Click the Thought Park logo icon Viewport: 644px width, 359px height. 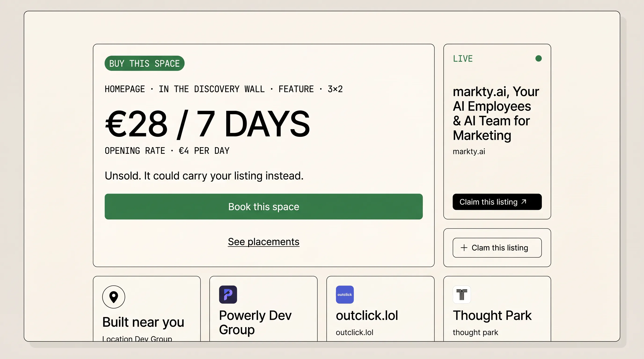click(x=462, y=294)
